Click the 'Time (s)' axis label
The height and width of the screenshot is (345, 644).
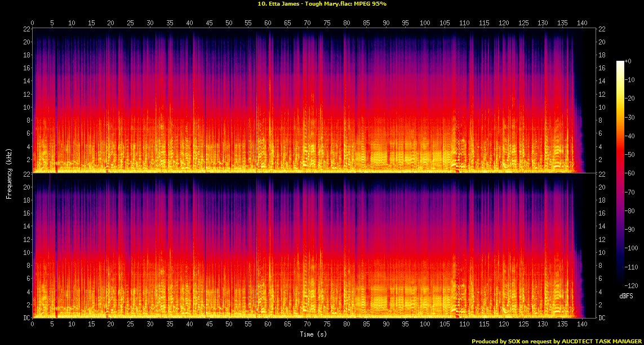coord(313,334)
